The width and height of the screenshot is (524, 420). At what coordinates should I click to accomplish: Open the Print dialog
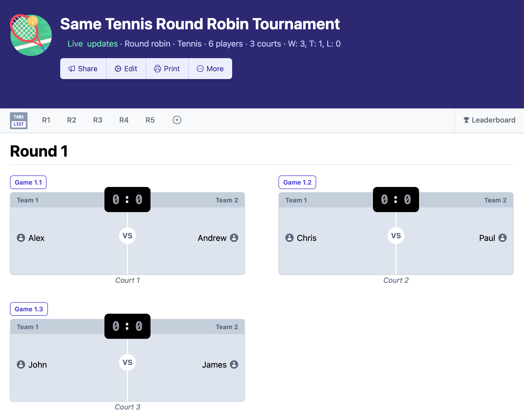[167, 69]
